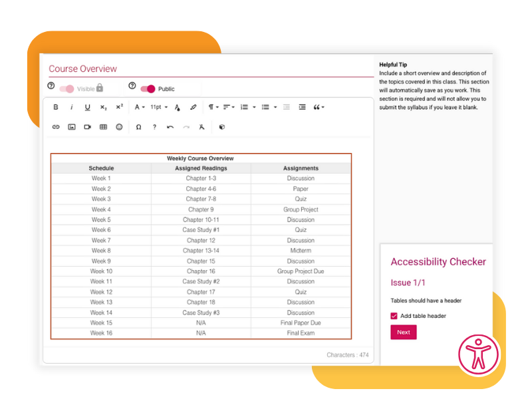
Task: Toggle the Visible switch
Action: pos(66,88)
